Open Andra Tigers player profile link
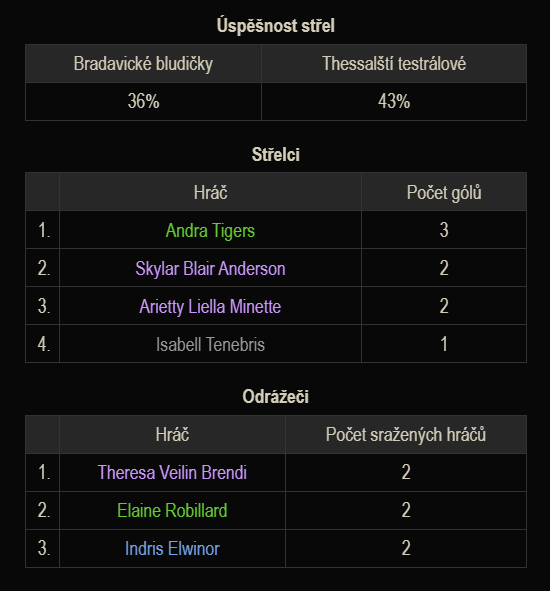This screenshot has height=591, width=550. [x=210, y=230]
